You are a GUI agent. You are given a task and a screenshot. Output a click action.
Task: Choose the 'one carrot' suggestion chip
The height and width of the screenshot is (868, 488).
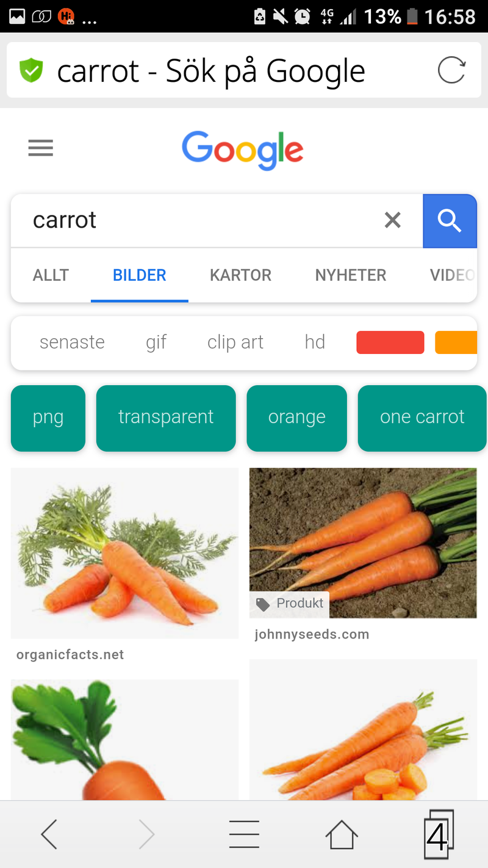(422, 418)
